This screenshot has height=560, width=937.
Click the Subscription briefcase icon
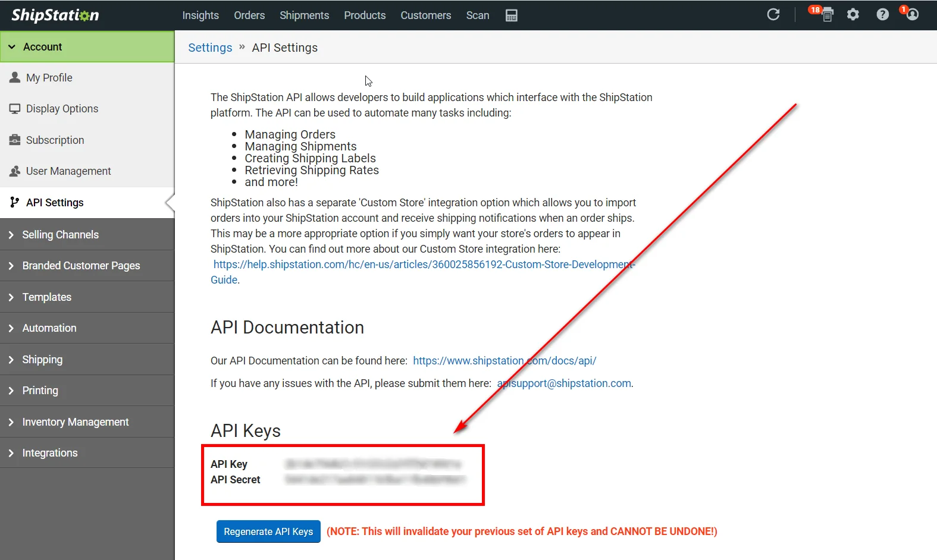tap(15, 140)
